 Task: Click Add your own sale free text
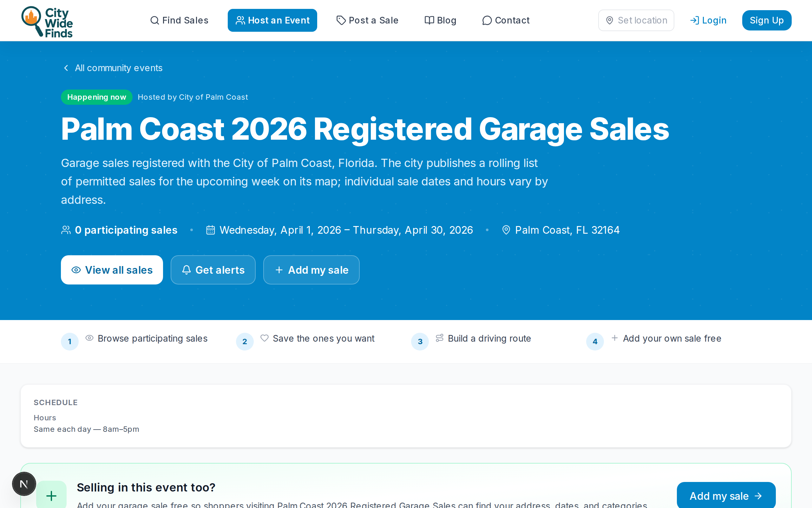pyautogui.click(x=672, y=338)
